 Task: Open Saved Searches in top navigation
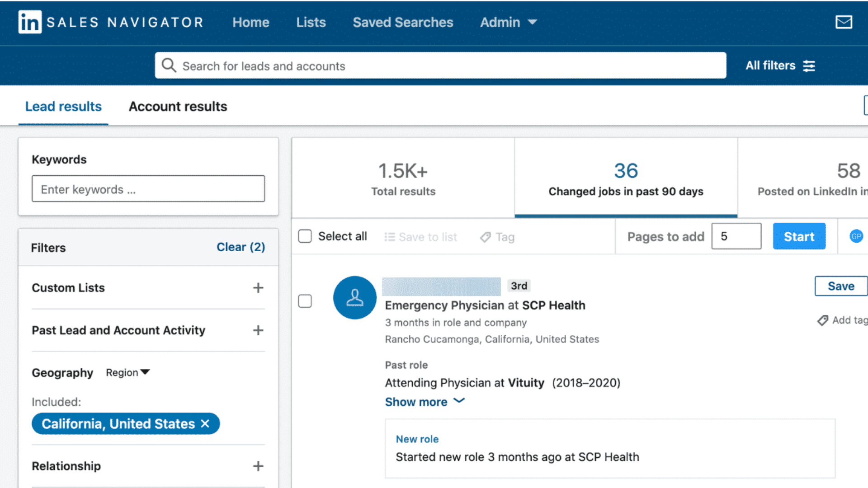pos(402,22)
